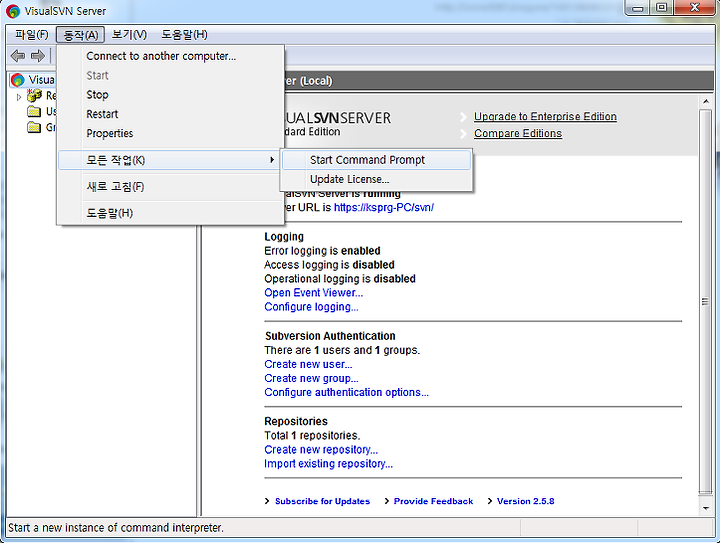Click the VisualSVN Server tree root icon
Screen dimensions: 720x543
pos(17,80)
